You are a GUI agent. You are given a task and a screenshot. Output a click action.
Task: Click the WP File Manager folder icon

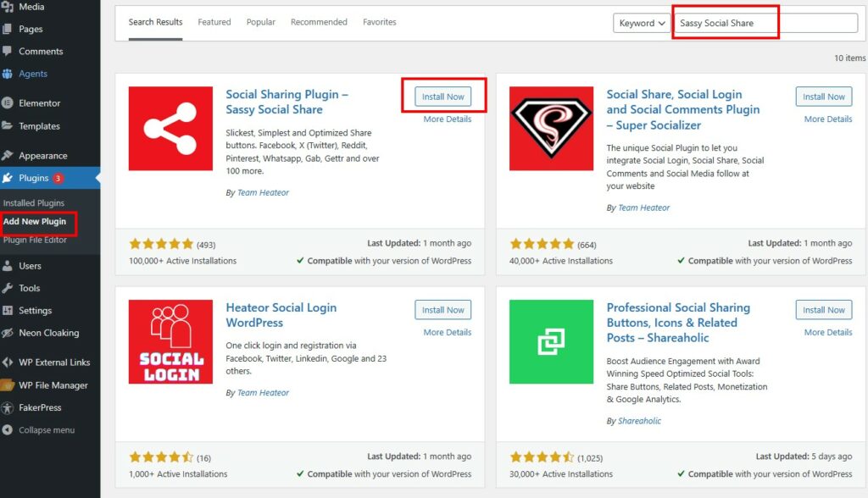tap(7, 385)
